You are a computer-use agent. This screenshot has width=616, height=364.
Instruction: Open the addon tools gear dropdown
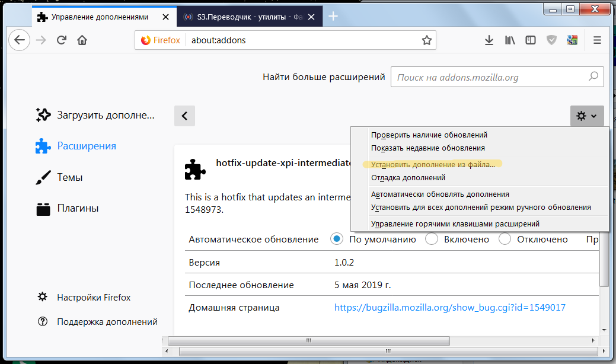click(x=587, y=116)
